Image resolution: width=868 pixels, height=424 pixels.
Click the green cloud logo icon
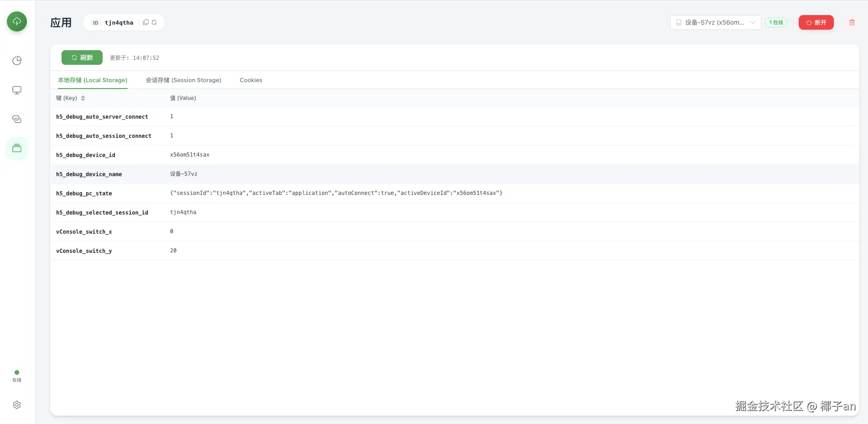point(17,21)
